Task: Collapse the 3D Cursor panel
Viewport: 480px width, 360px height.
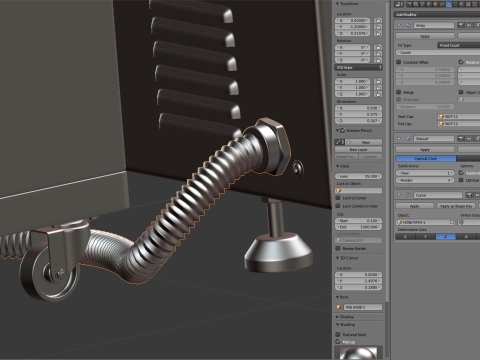Action: [x=337, y=258]
